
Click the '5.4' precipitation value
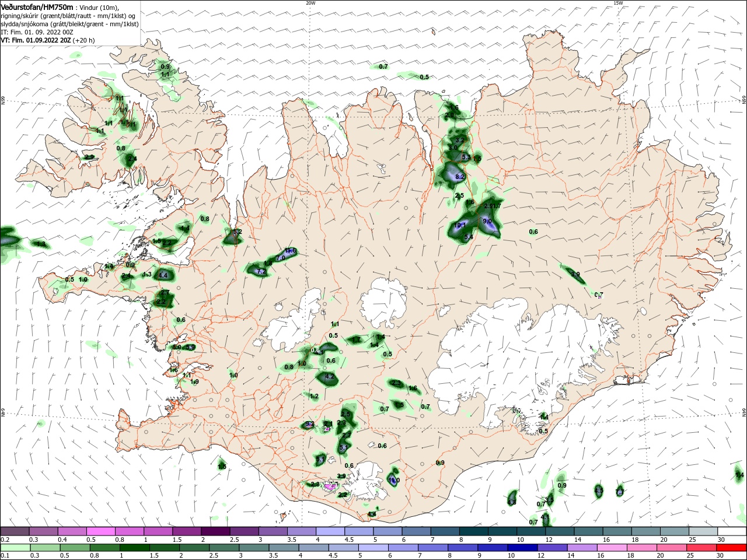click(469, 237)
